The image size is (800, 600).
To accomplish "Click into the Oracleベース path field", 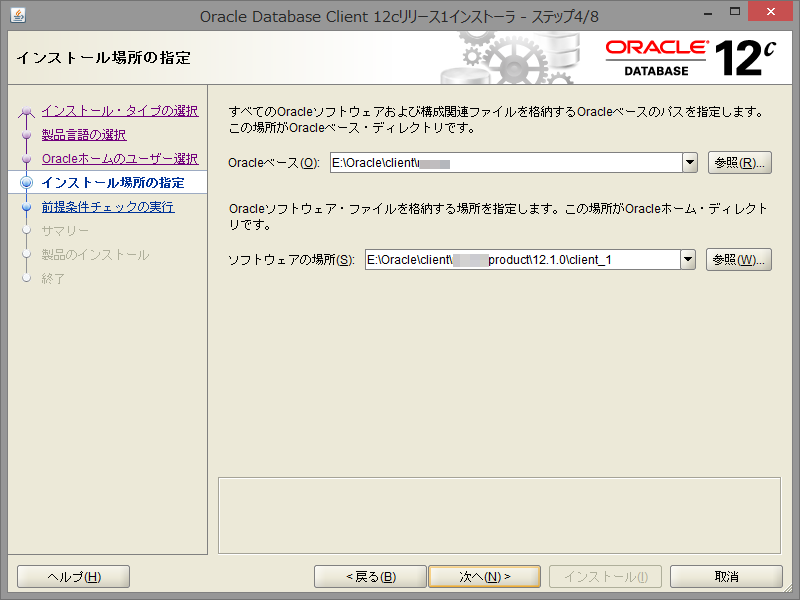I will coord(506,163).
